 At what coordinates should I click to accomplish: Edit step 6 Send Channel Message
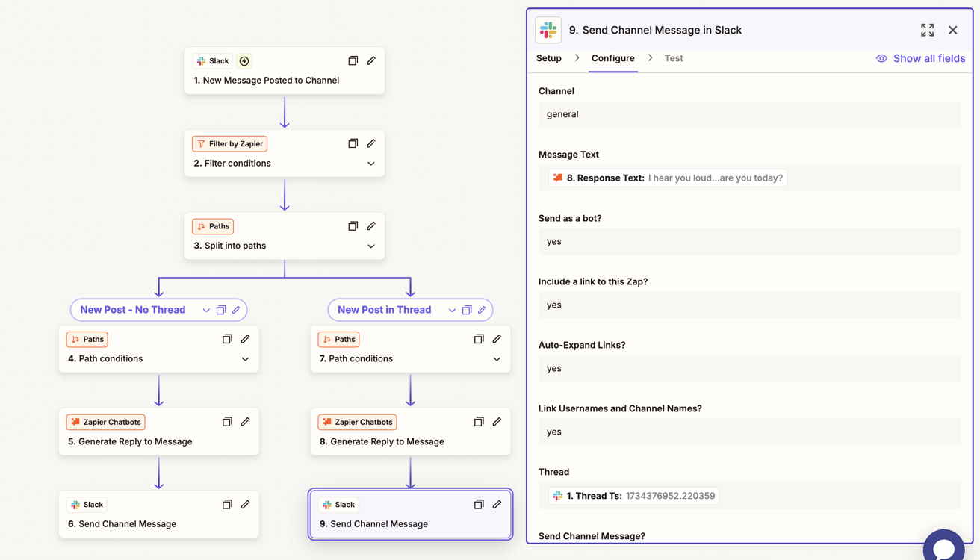click(x=245, y=505)
